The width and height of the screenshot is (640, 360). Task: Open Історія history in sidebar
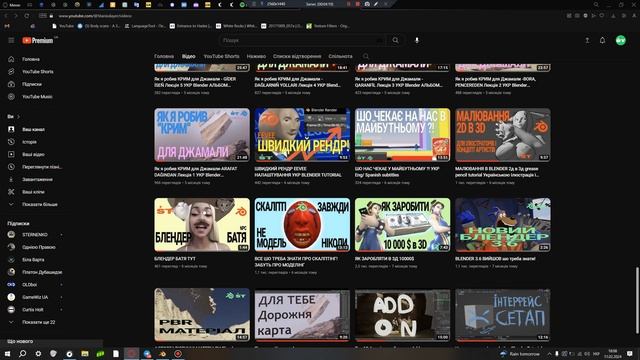(29, 142)
